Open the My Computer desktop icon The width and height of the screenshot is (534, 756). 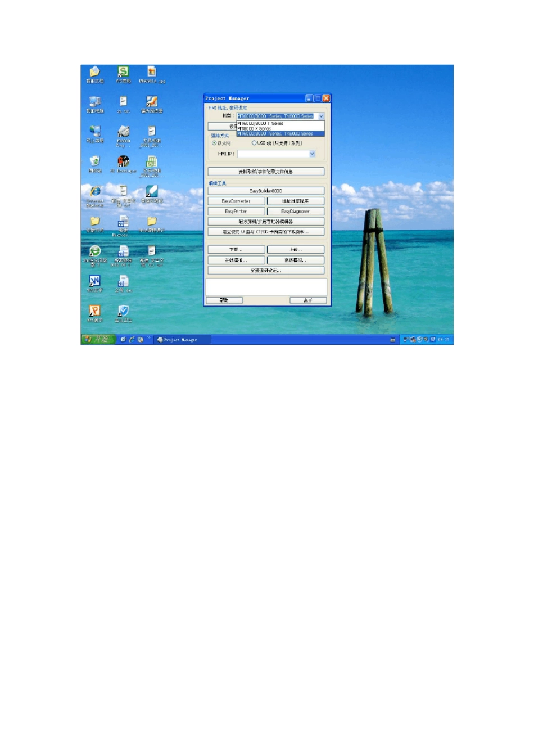[x=95, y=102]
